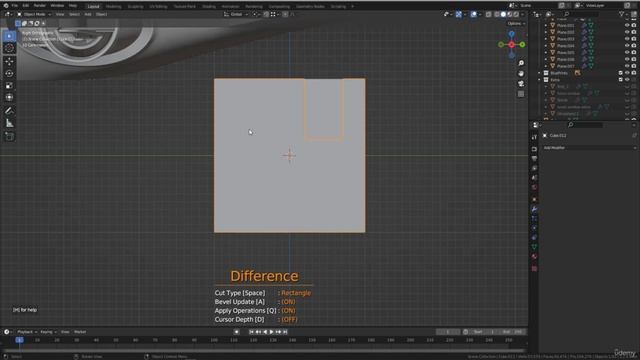Click the Blender logo icon
This screenshot has width=640, height=360.
tap(6, 6)
